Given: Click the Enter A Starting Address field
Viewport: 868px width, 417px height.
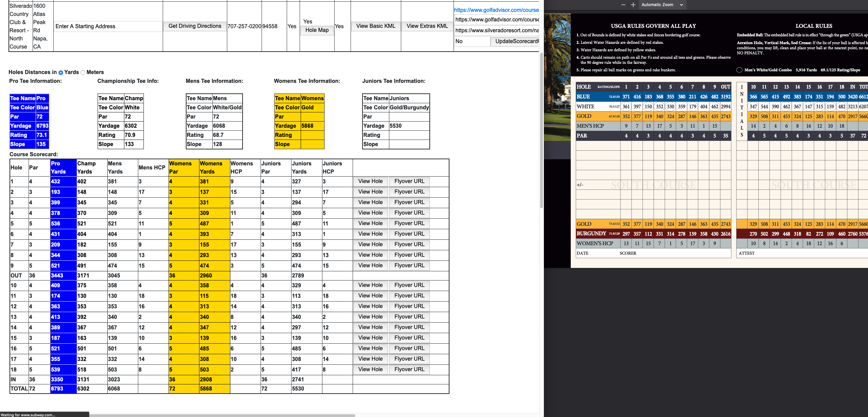Looking at the screenshot, I should (x=108, y=26).
